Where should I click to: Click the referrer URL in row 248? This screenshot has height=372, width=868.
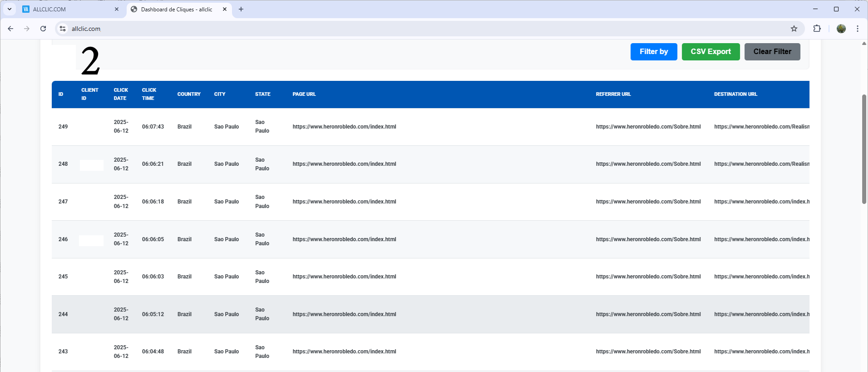click(648, 164)
